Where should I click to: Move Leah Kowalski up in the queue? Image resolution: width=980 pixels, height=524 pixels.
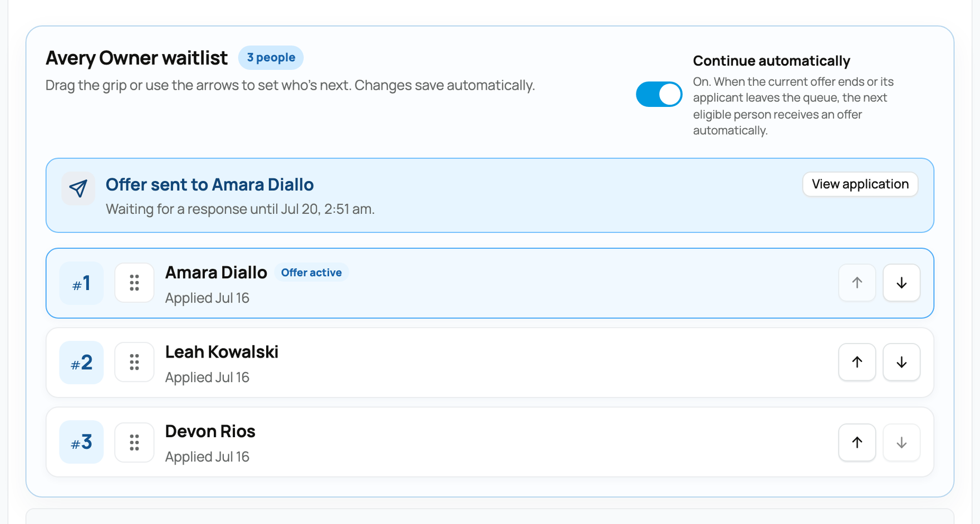857,363
